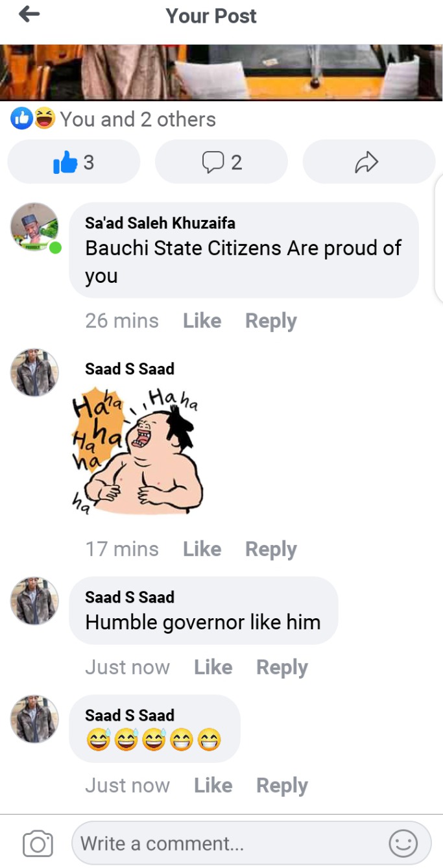Reply to the 17 mins sticker comment

(270, 549)
